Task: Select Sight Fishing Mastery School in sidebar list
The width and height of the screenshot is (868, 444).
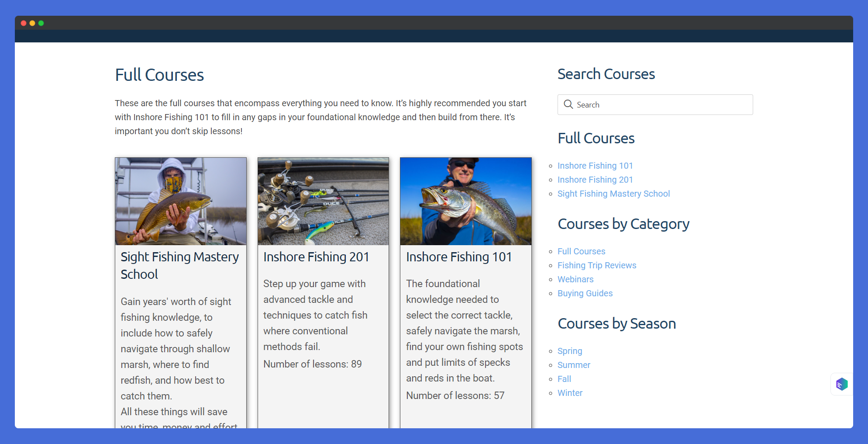Action: 613,194
